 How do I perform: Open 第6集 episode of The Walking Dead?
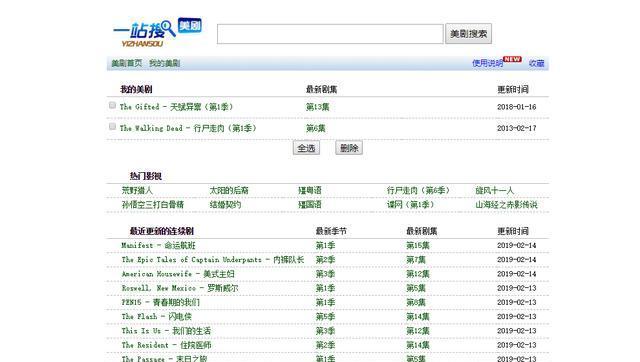[x=316, y=128]
